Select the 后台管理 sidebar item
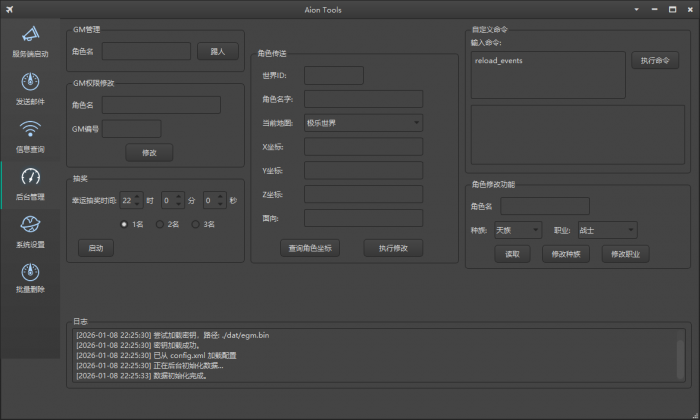Viewport: 700px width, 420px height. [x=30, y=185]
